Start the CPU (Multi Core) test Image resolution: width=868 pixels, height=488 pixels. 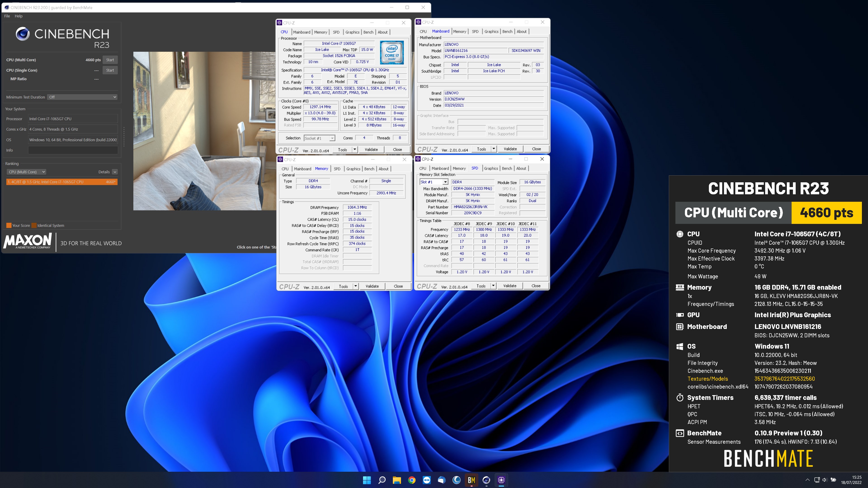tap(110, 60)
